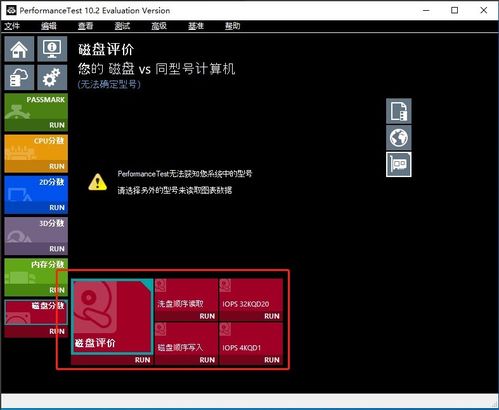Run the 磁盘评价 full disk test
The height and width of the screenshot is (410, 499).
pos(142,360)
